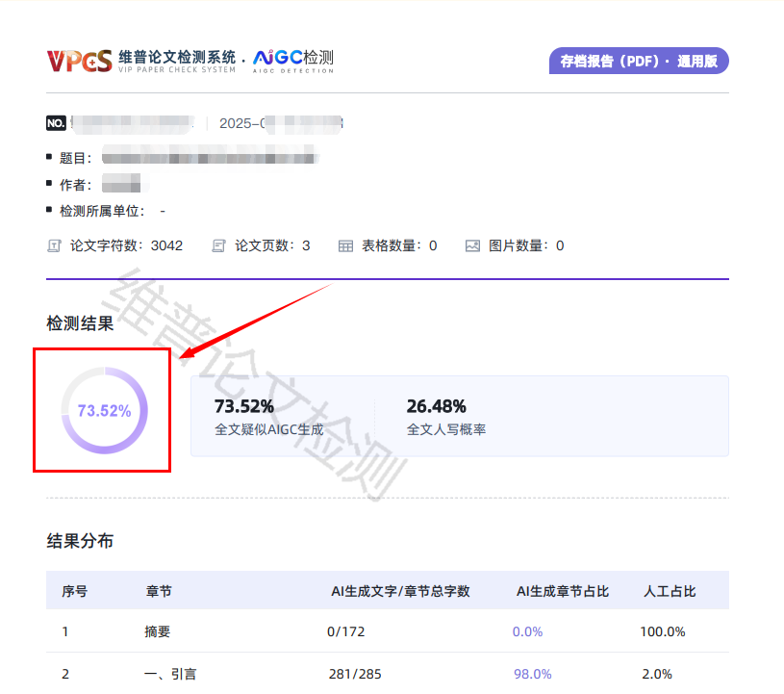Click the 26.48% figure
Image resolution: width=784 pixels, height=694 pixels.
point(436,406)
